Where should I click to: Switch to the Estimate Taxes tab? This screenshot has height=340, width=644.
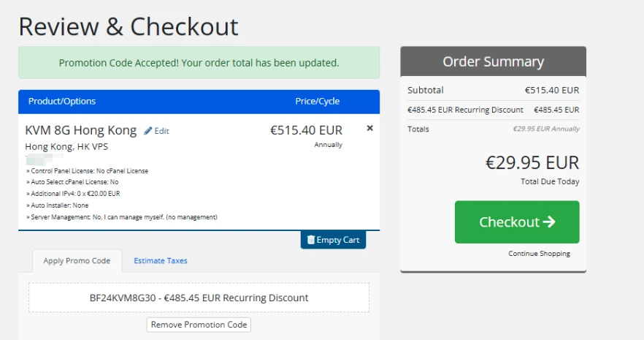[160, 260]
